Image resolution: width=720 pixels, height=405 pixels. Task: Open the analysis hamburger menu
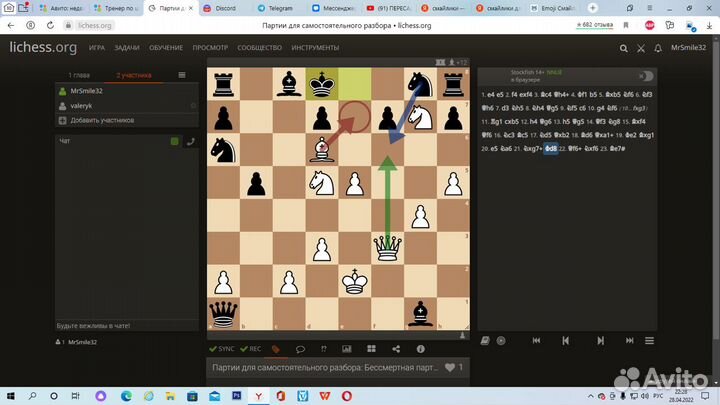(x=649, y=340)
